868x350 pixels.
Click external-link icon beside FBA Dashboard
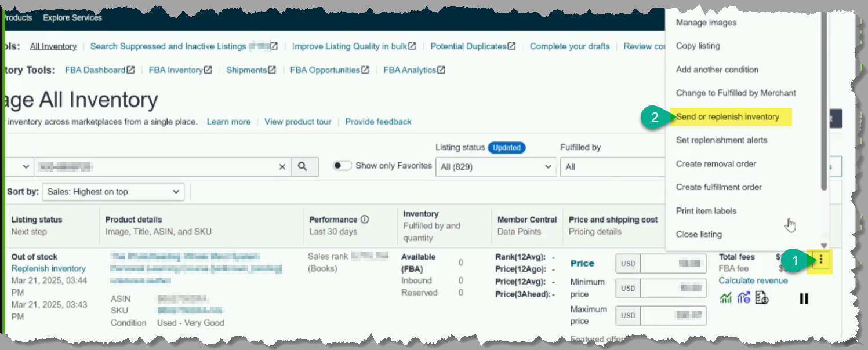click(x=130, y=70)
